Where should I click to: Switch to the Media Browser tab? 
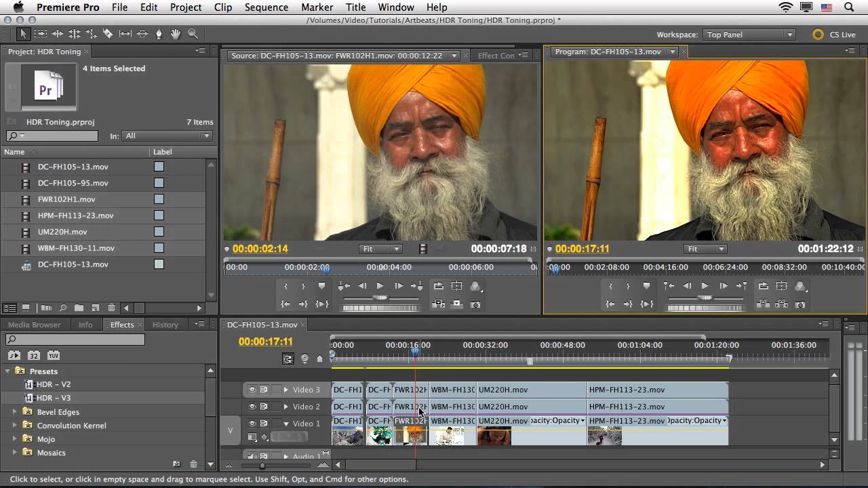(35, 325)
